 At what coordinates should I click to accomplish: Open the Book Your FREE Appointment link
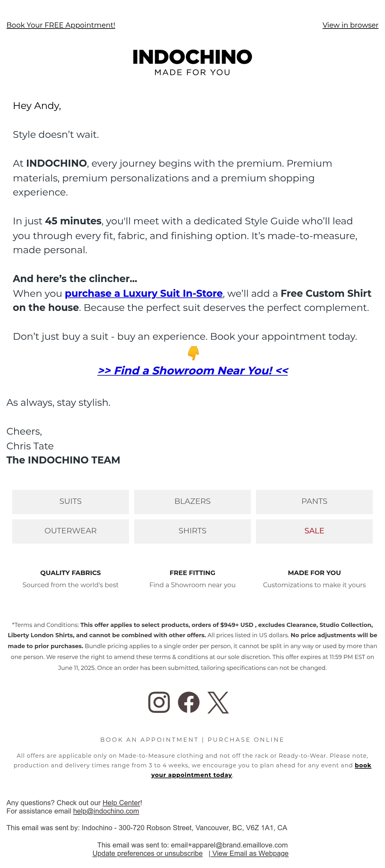61,25
